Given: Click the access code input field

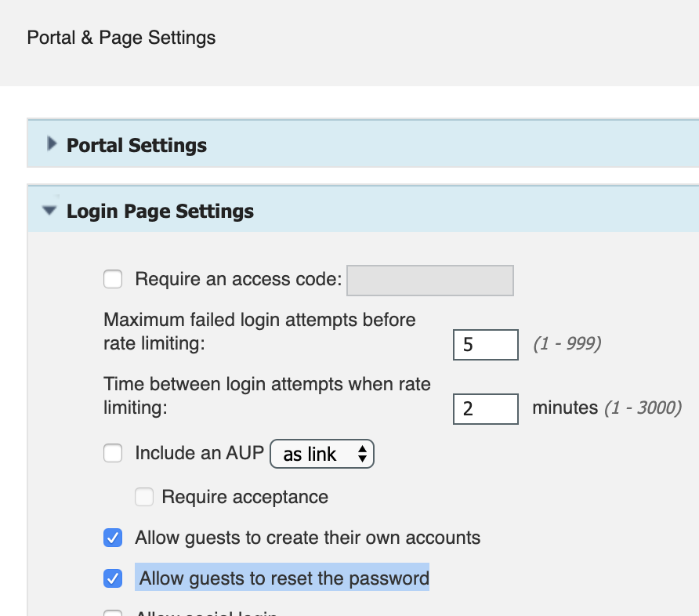Looking at the screenshot, I should click(429, 280).
